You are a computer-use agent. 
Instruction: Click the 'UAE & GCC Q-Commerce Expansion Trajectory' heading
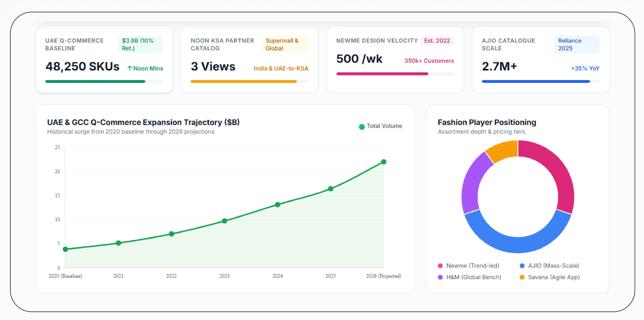click(x=143, y=122)
